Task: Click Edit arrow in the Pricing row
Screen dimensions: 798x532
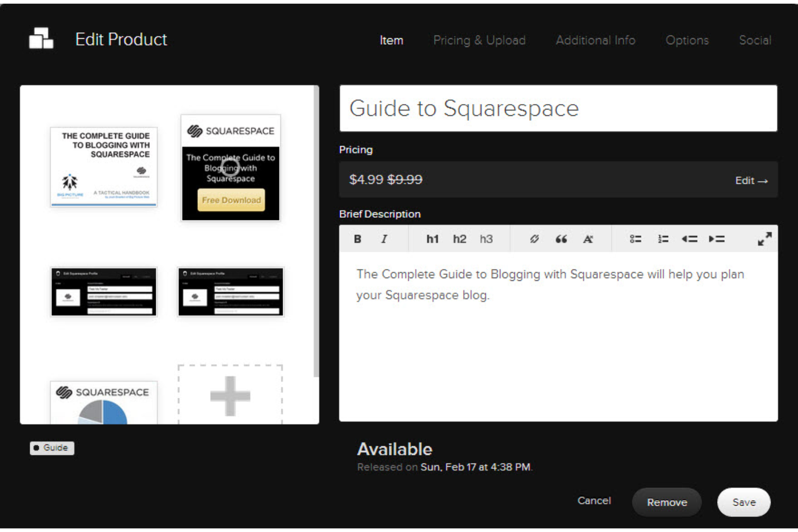Action: [x=752, y=181]
